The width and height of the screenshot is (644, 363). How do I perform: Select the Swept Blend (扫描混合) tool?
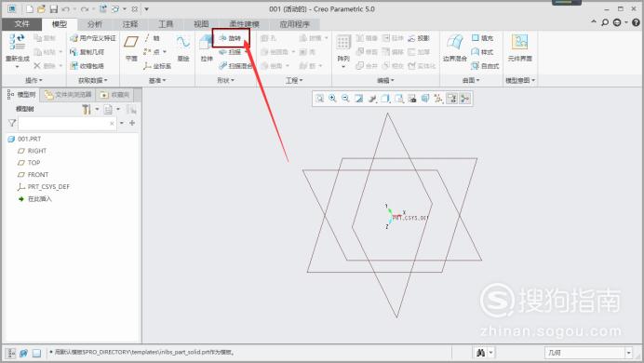click(x=235, y=66)
